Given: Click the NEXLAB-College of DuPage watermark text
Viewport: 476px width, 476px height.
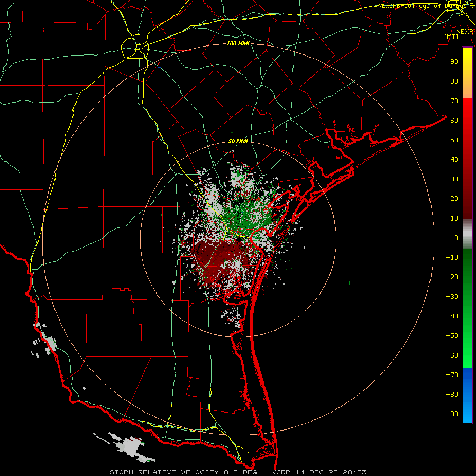Looking at the screenshot, I should tap(426, 6).
